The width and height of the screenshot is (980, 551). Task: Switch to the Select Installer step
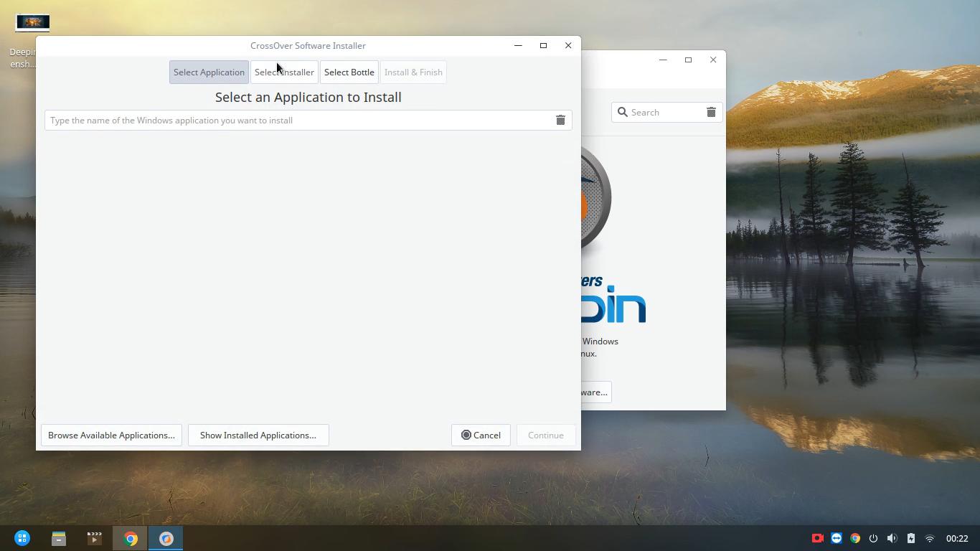[284, 72]
